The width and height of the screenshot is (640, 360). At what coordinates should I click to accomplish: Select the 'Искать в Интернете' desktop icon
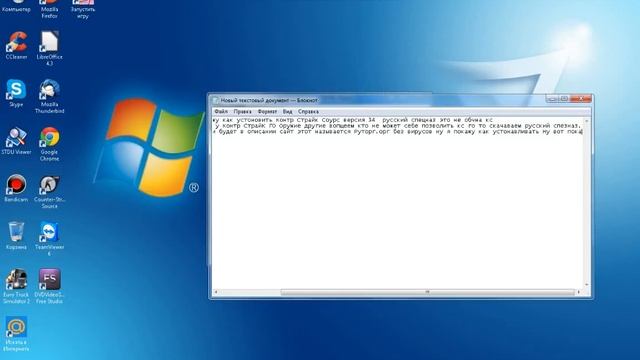(x=16, y=333)
